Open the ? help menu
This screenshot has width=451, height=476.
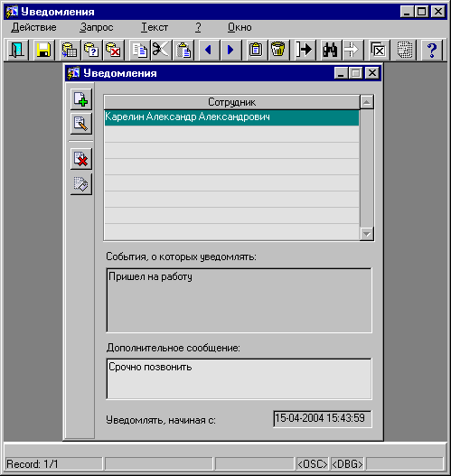(x=198, y=27)
